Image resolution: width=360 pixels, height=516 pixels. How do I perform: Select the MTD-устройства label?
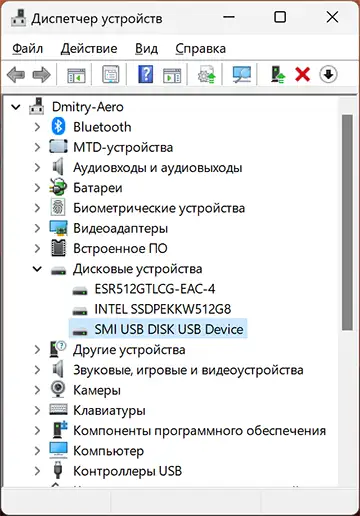click(x=123, y=147)
